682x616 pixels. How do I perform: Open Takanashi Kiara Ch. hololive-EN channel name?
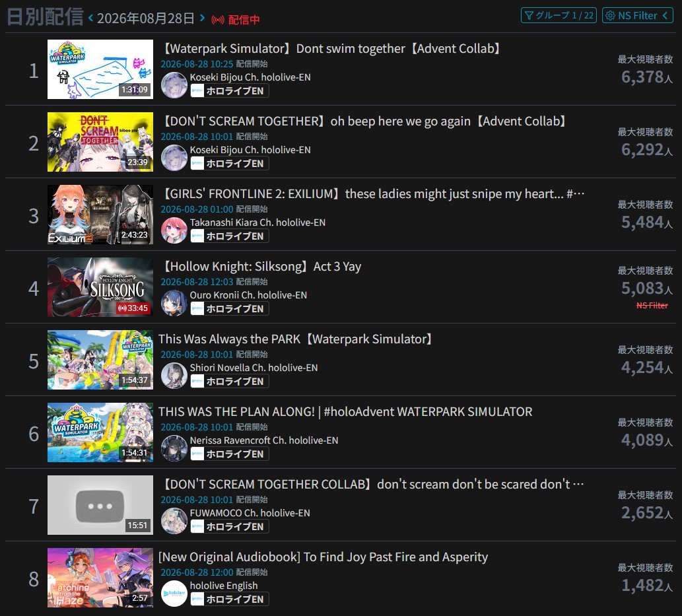(257, 222)
